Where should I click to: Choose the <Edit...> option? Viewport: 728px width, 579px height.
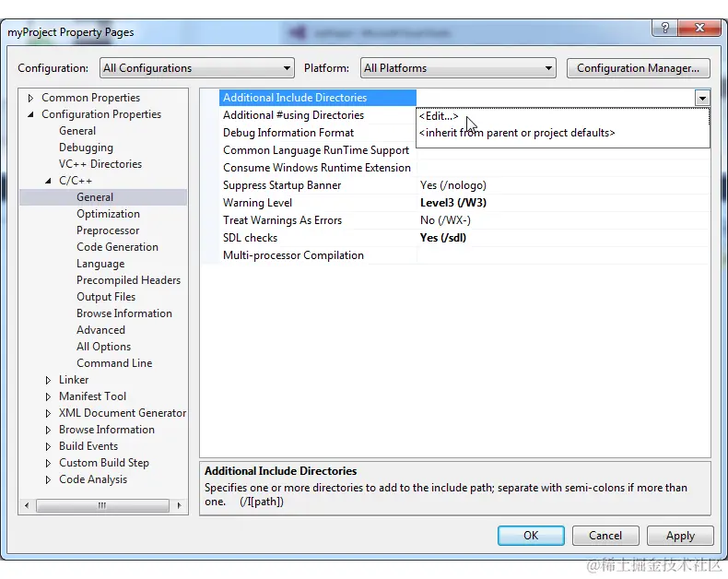point(439,116)
